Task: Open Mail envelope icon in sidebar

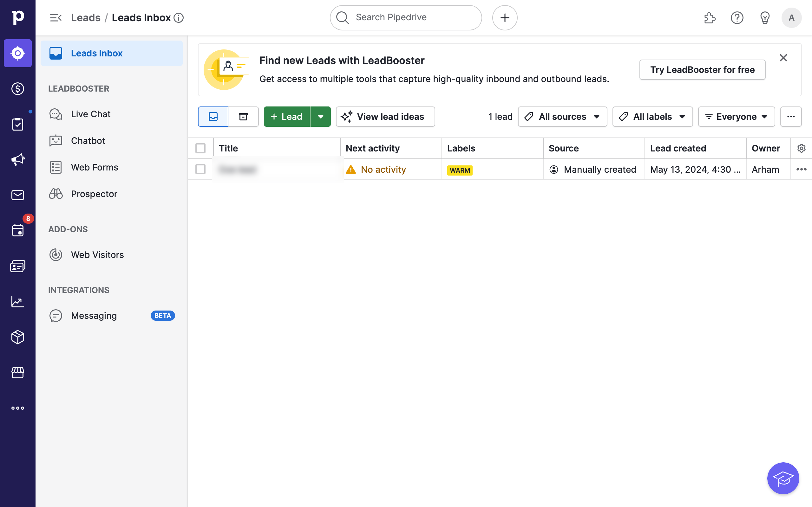Action: tap(17, 195)
